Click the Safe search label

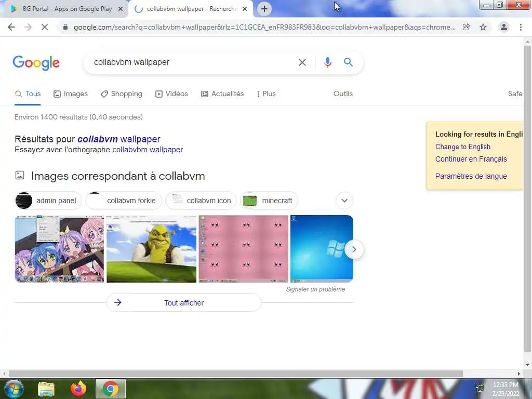coord(515,94)
